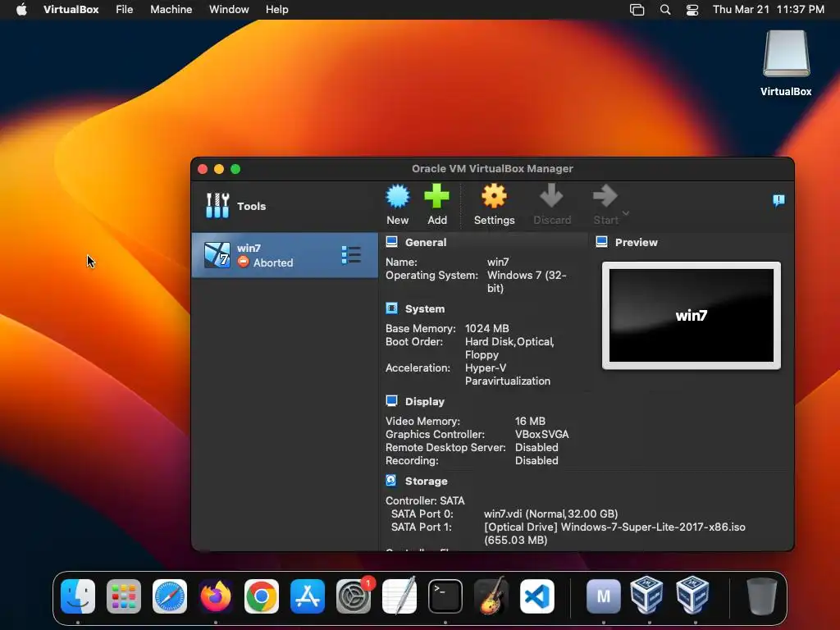Image resolution: width=840 pixels, height=630 pixels.
Task: Click the System section header
Action: (425, 308)
